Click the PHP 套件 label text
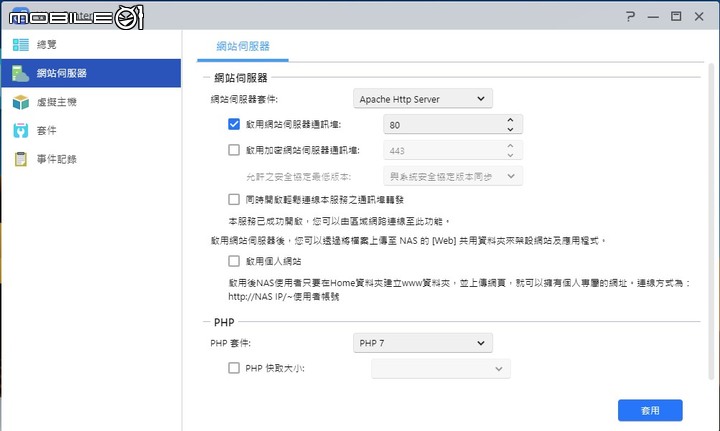This screenshot has width=720, height=431. [231, 343]
